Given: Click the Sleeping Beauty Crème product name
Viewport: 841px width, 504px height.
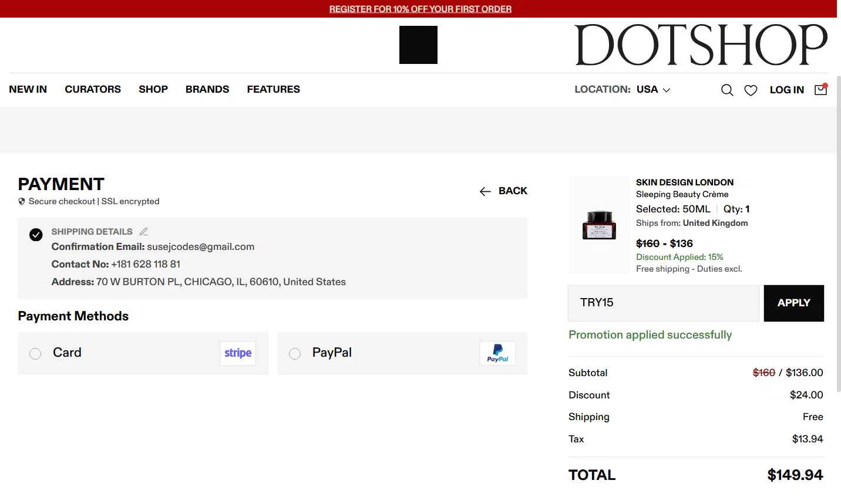Looking at the screenshot, I should 682,194.
